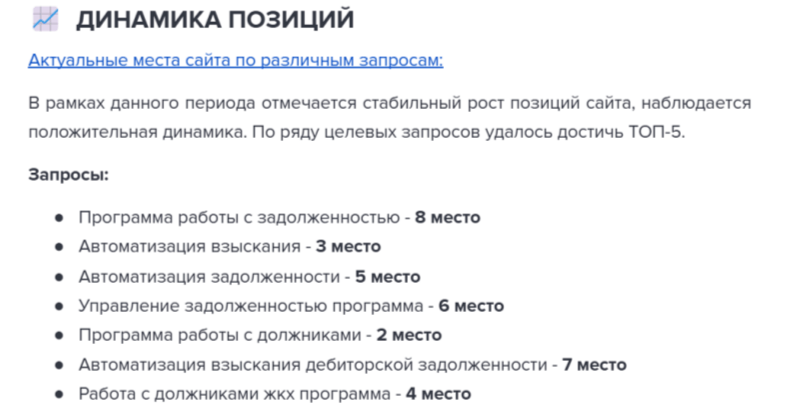
Task: Click the "3 место" bold text
Action: tap(347, 246)
